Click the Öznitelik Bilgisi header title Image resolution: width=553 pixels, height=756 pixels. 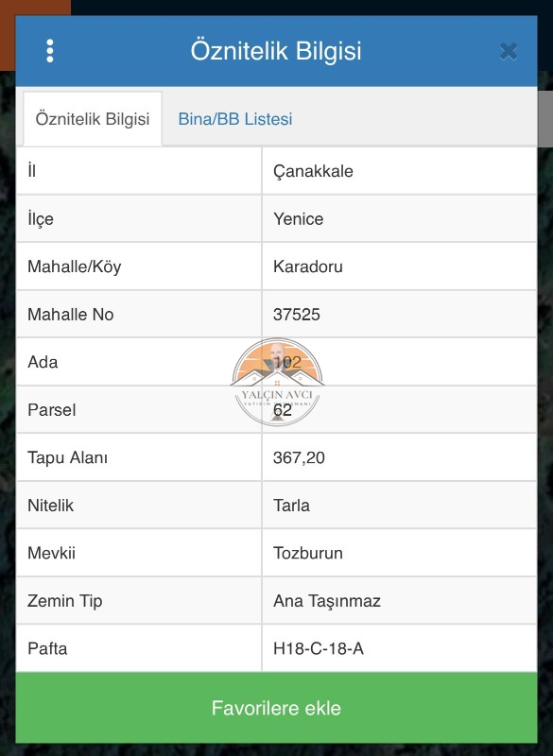(276, 51)
